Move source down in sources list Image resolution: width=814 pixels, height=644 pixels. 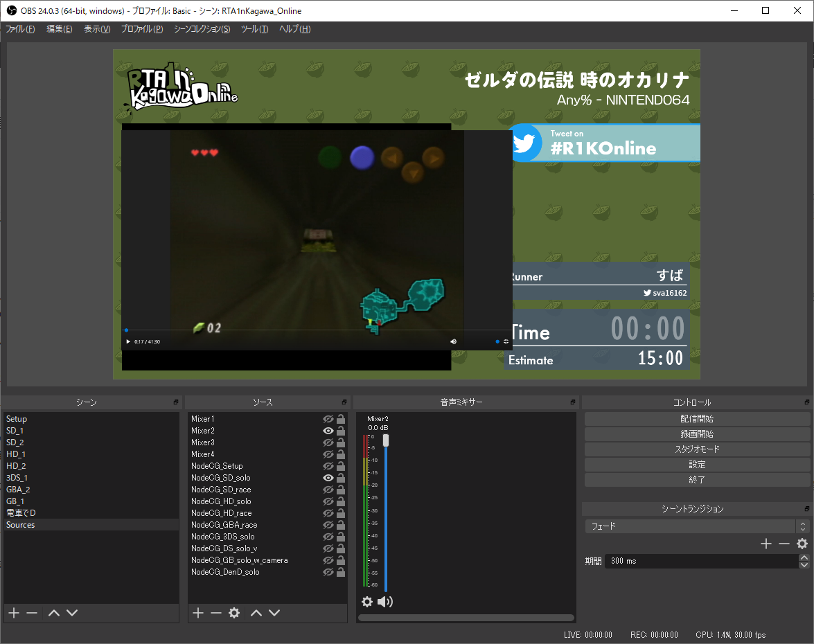point(274,613)
